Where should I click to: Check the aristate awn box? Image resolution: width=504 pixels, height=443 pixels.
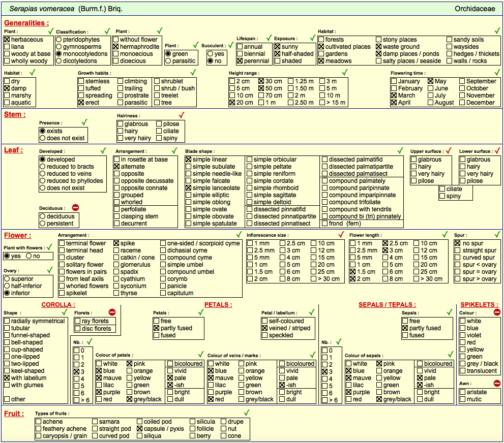(x=462, y=392)
